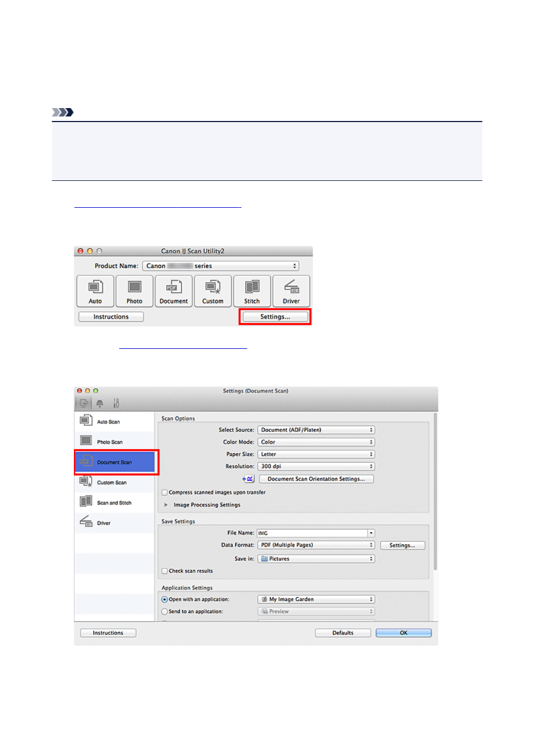
Task: Click the settings dialog vertical scrollbar
Action: coord(435,492)
